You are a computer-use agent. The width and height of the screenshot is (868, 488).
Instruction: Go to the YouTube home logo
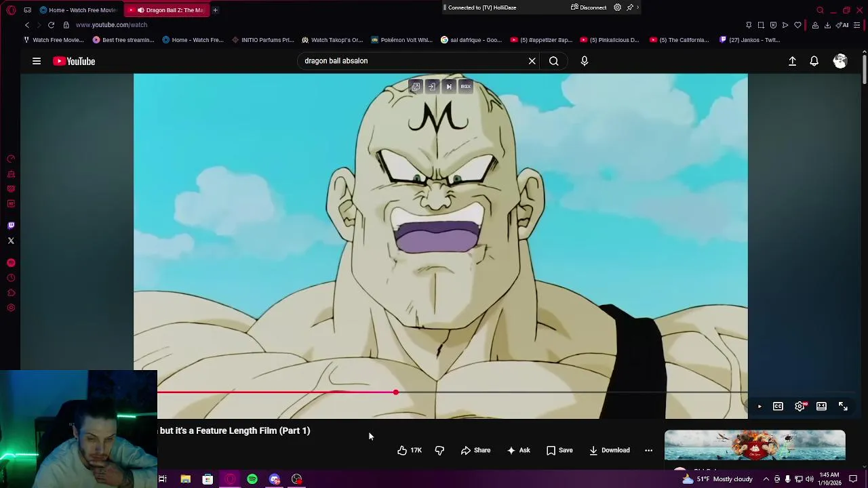[x=75, y=61]
